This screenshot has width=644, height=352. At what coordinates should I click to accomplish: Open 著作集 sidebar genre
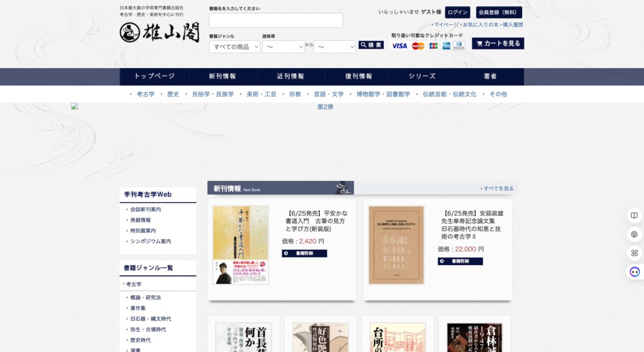[138, 308]
